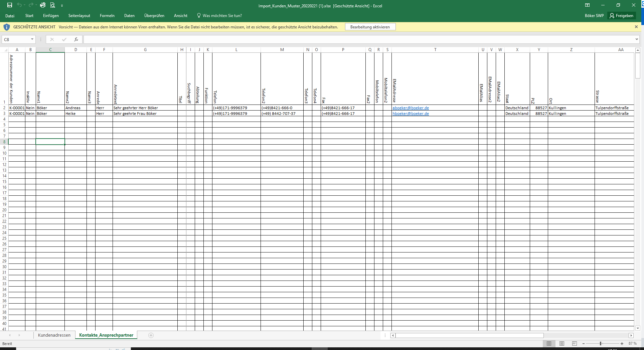The width and height of the screenshot is (644, 350).
Task: Click the next sheet navigation arrow
Action: coord(19,335)
